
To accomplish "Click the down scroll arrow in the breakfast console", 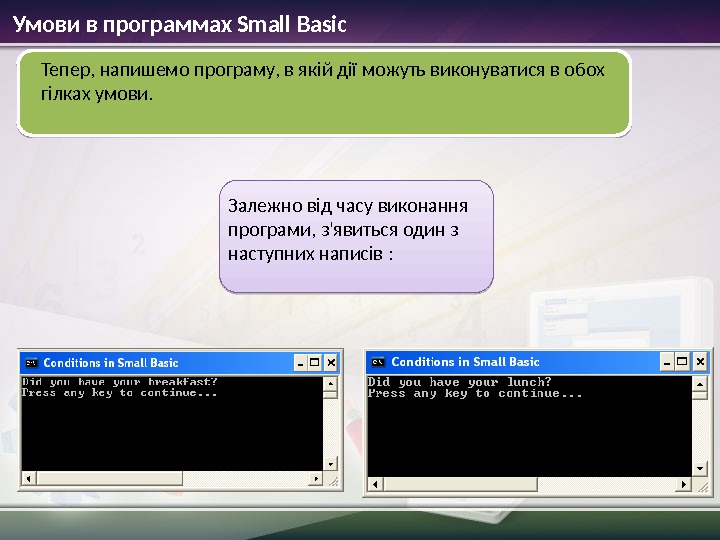I will 331,464.
